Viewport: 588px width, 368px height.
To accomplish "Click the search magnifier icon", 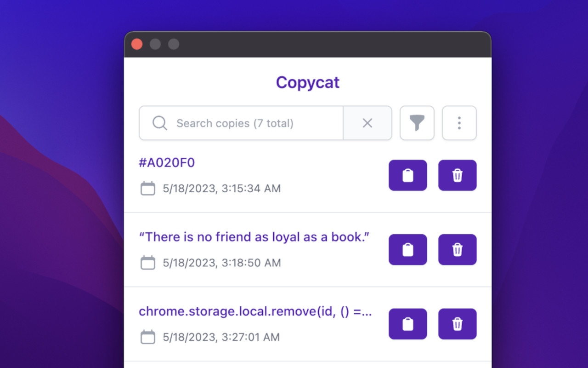I will (x=159, y=123).
